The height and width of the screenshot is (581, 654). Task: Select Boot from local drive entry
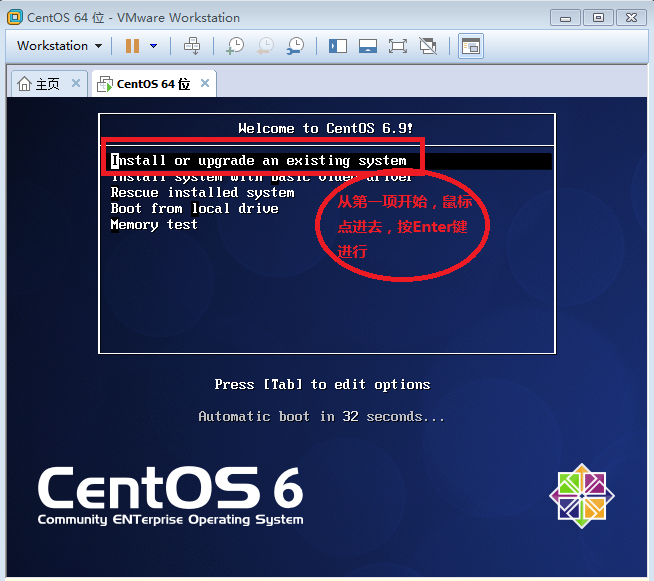tap(194, 208)
